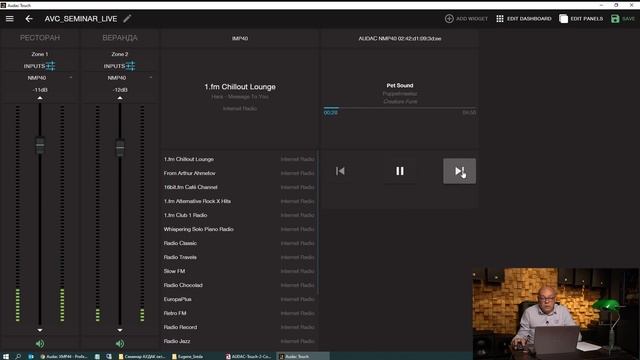Increase Zone 2 volume with up arrow
This screenshot has height=360, width=640.
tap(120, 98)
